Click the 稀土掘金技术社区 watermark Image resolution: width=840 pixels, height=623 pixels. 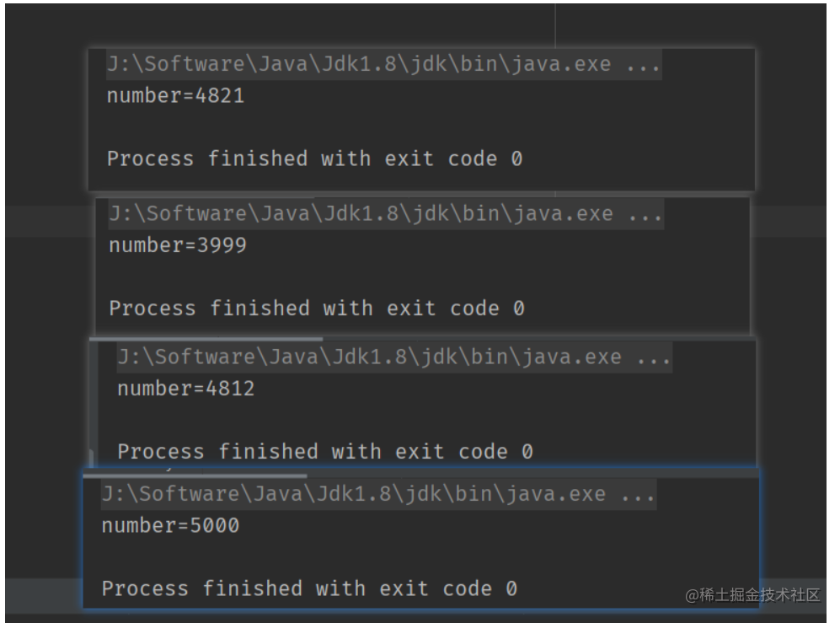752,595
